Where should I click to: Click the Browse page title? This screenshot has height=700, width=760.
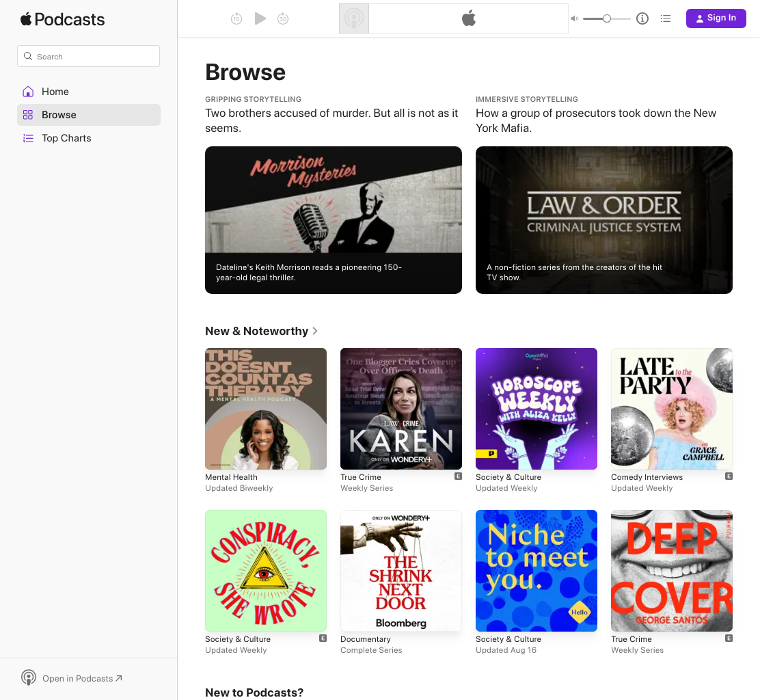[245, 72]
